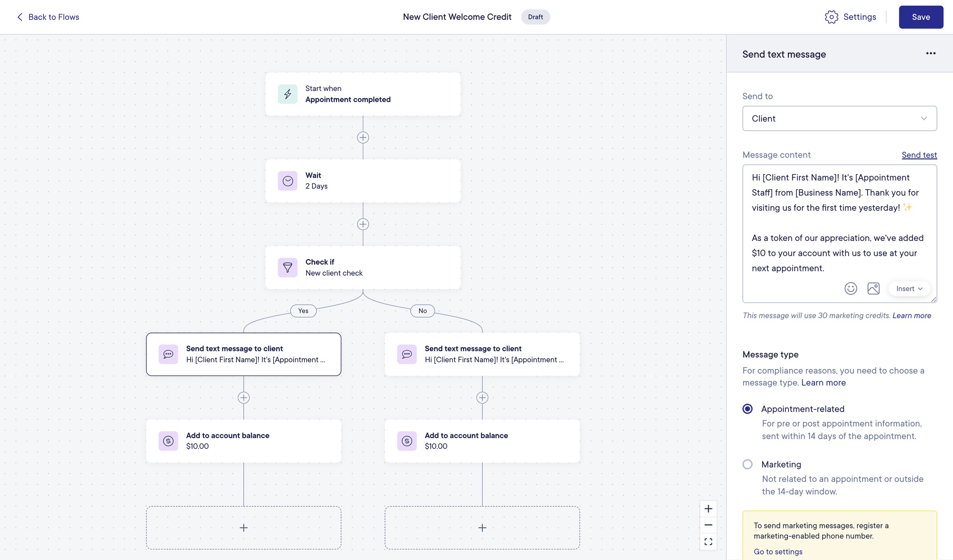Zoom out on the flow canvas
The width and height of the screenshot is (953, 560).
tap(708, 525)
